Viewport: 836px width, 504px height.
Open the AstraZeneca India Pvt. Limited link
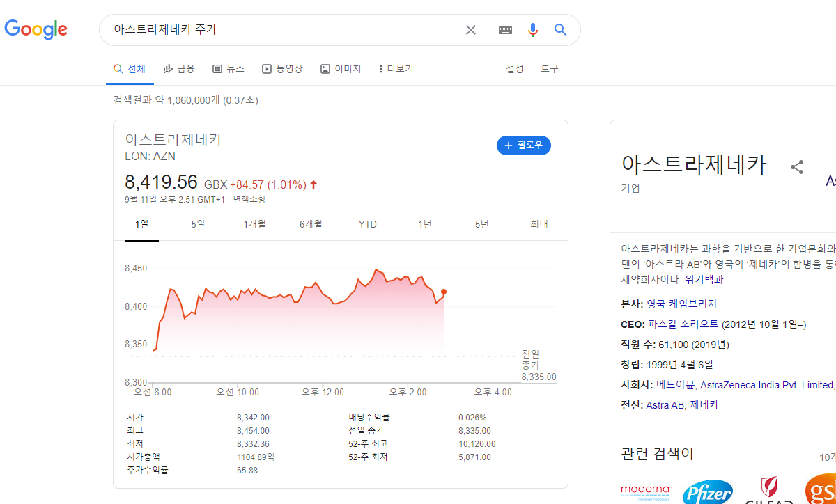pos(766,385)
